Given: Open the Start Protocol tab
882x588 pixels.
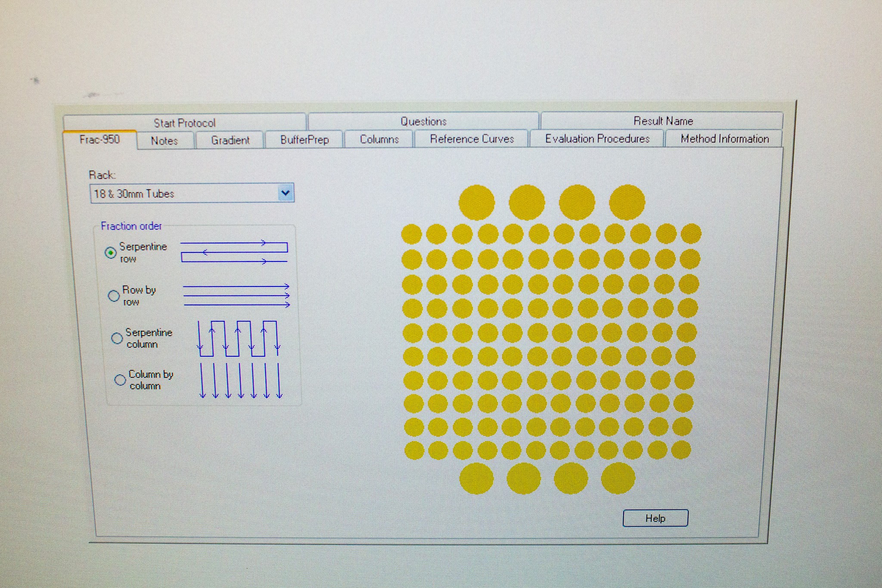Looking at the screenshot, I should [184, 123].
